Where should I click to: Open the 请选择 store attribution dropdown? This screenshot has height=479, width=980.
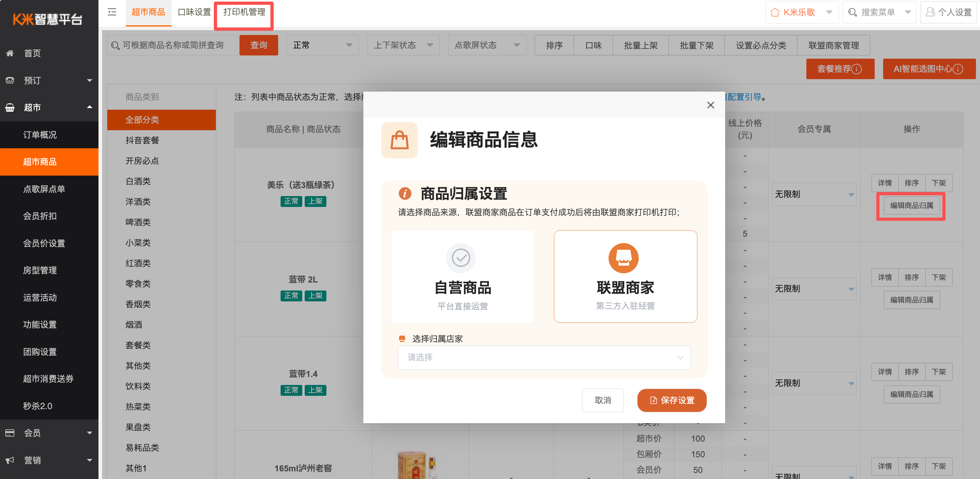(544, 357)
